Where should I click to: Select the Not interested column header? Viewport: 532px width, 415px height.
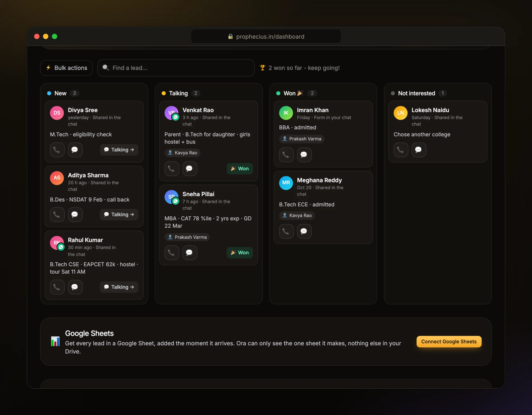[416, 93]
